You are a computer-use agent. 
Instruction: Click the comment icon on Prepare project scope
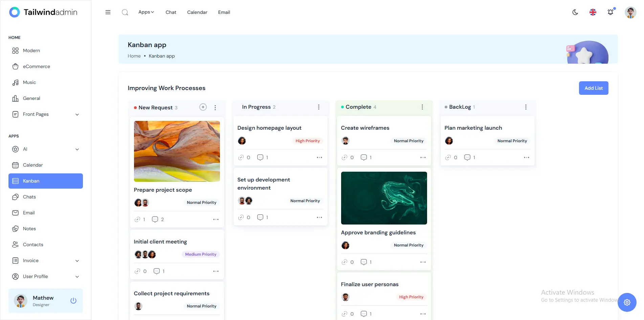pyautogui.click(x=155, y=219)
